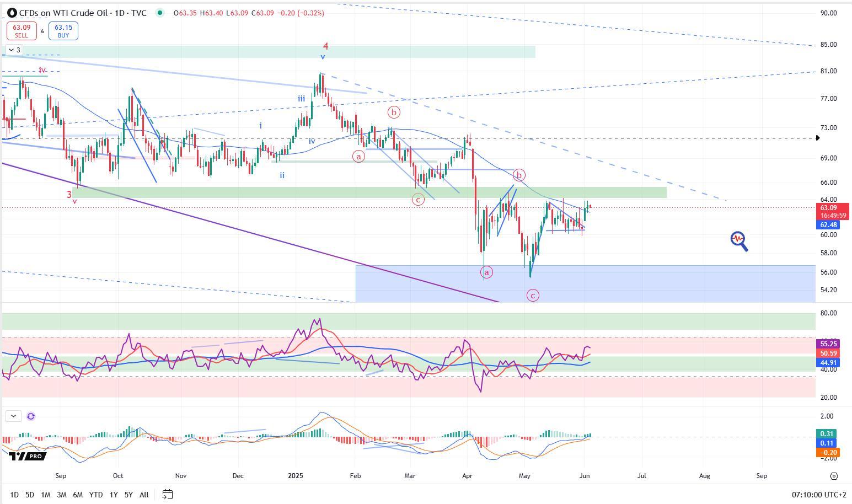Click the 63.15 BUY button
Screen dimensions: 852x504
point(63,31)
